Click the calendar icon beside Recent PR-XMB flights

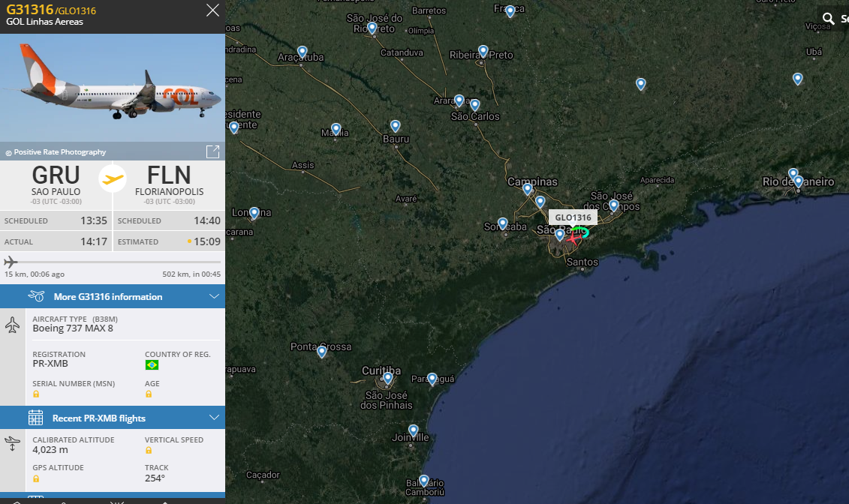click(36, 418)
